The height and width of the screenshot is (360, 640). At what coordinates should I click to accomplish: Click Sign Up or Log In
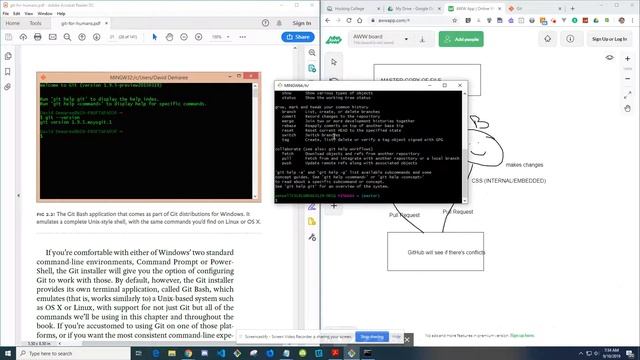[x=609, y=39]
